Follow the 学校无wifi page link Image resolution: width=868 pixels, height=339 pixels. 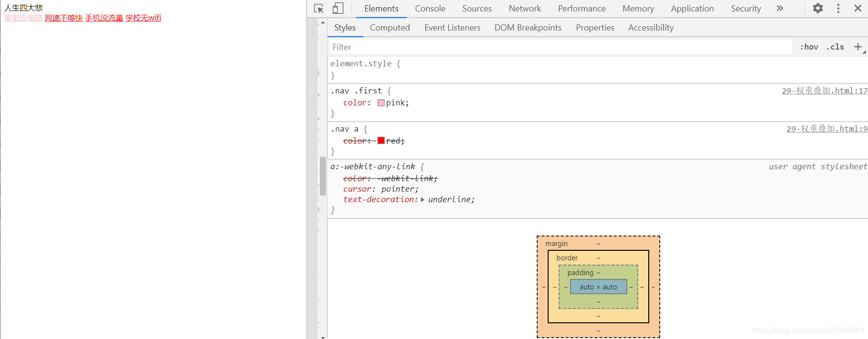click(x=143, y=18)
